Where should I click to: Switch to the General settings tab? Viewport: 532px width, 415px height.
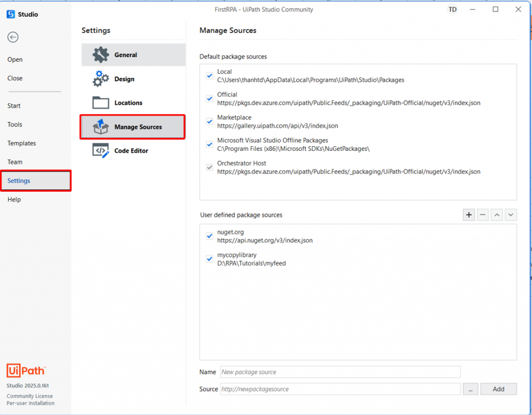point(134,55)
